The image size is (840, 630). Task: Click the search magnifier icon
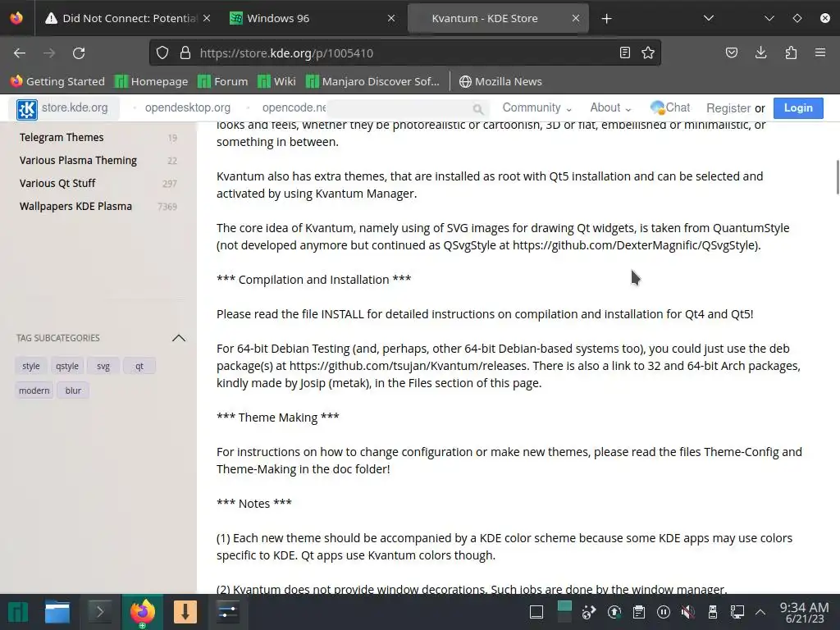coord(478,109)
